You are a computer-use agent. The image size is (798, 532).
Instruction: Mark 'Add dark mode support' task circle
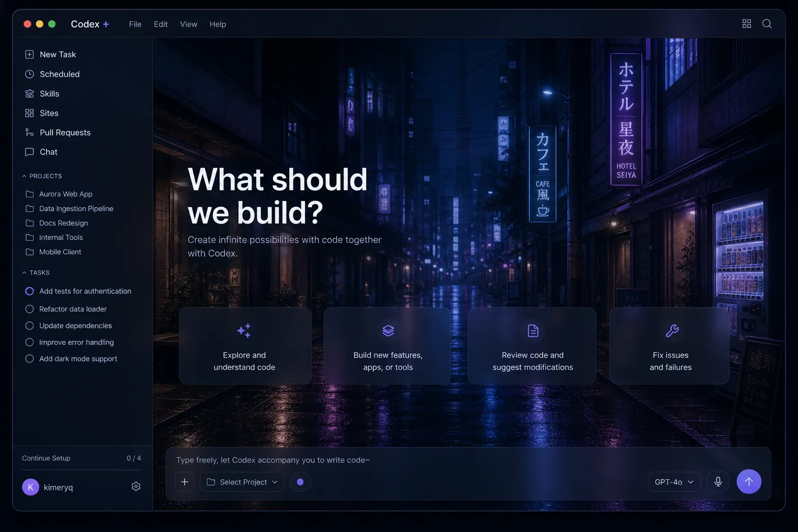pos(30,359)
